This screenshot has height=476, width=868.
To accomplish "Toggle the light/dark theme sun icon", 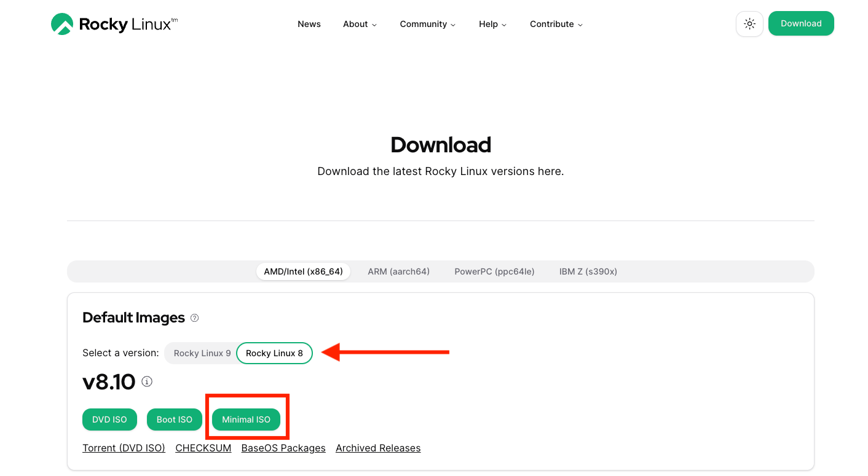I will (x=749, y=24).
